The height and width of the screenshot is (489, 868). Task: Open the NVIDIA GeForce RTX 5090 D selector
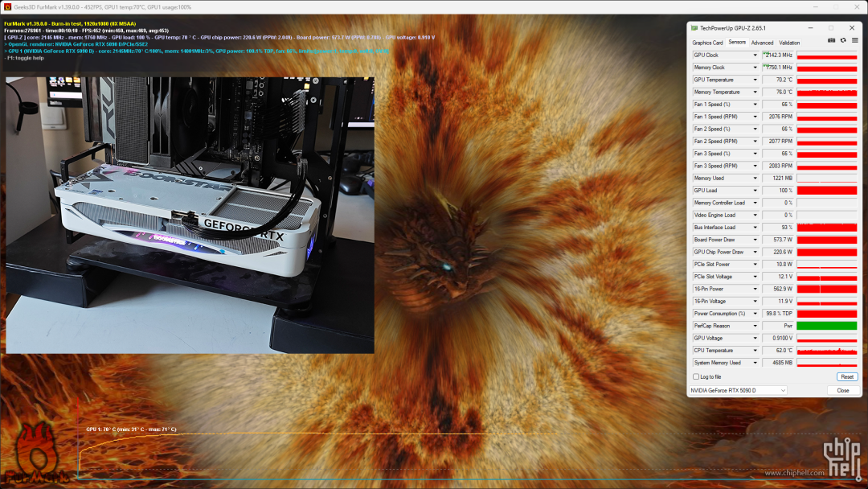pos(738,390)
